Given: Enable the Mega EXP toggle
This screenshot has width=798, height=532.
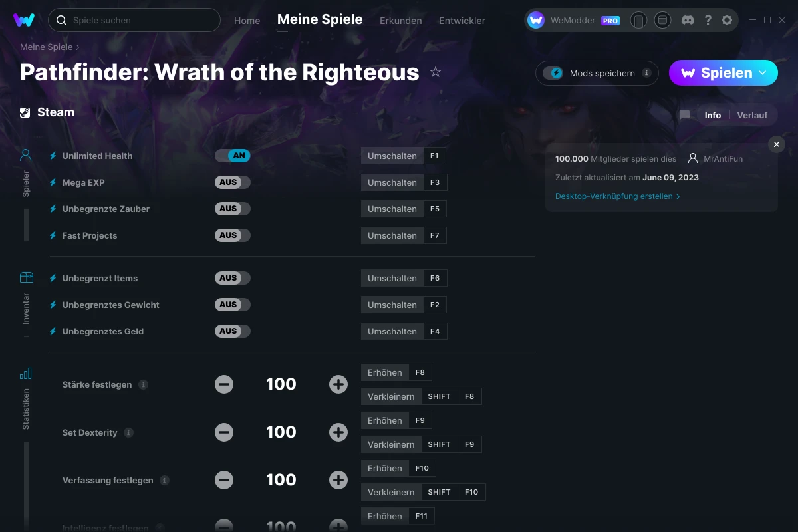Looking at the screenshot, I should 232,182.
